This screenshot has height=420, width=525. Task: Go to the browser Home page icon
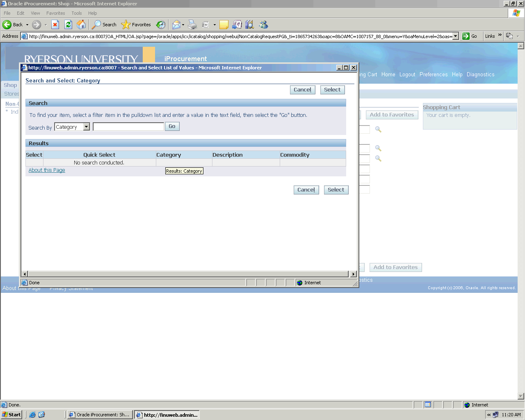(82, 25)
